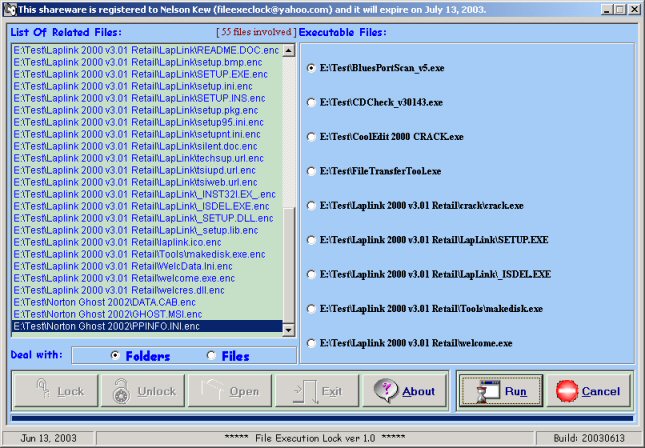Image resolution: width=645 pixels, height=448 pixels.
Task: Select SETUP.INS.enc in file list
Action: tap(147, 98)
